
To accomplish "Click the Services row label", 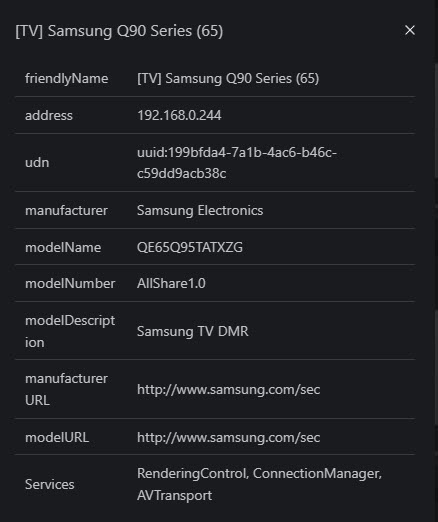I will (50, 484).
